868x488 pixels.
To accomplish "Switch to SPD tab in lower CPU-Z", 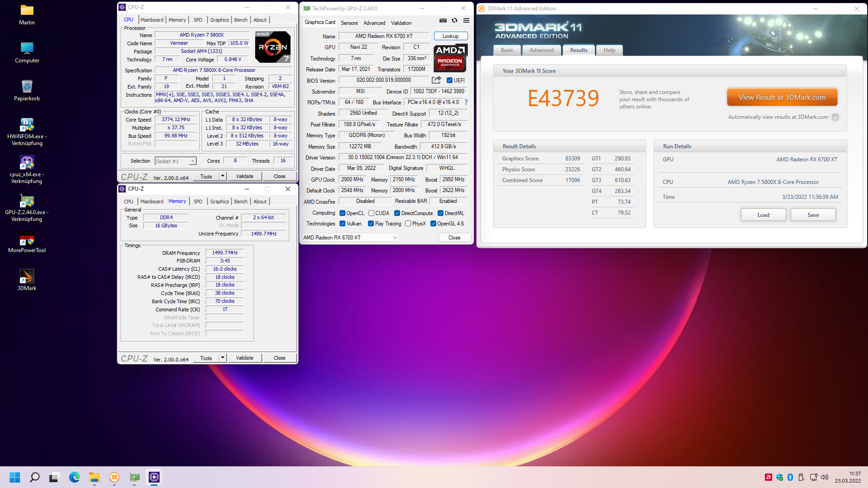I will pyautogui.click(x=198, y=202).
